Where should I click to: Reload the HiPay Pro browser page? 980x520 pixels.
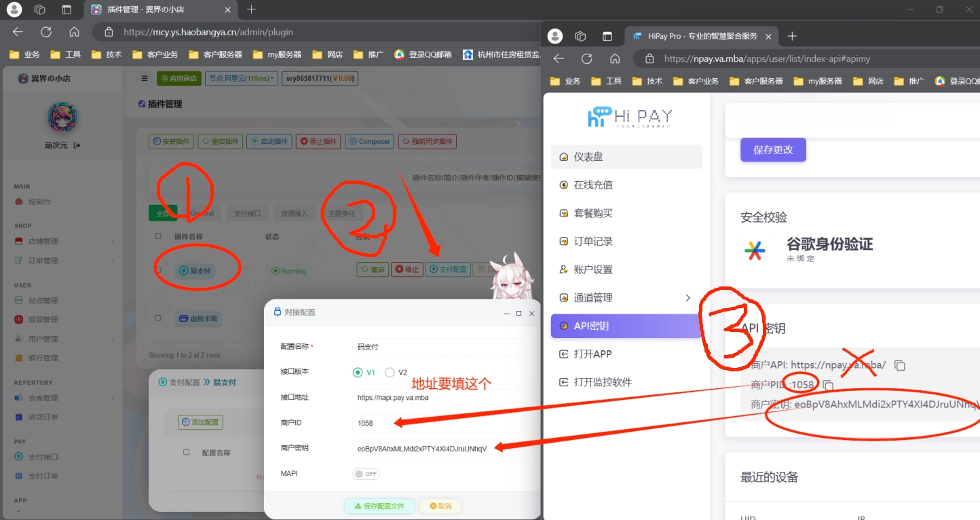pos(586,59)
